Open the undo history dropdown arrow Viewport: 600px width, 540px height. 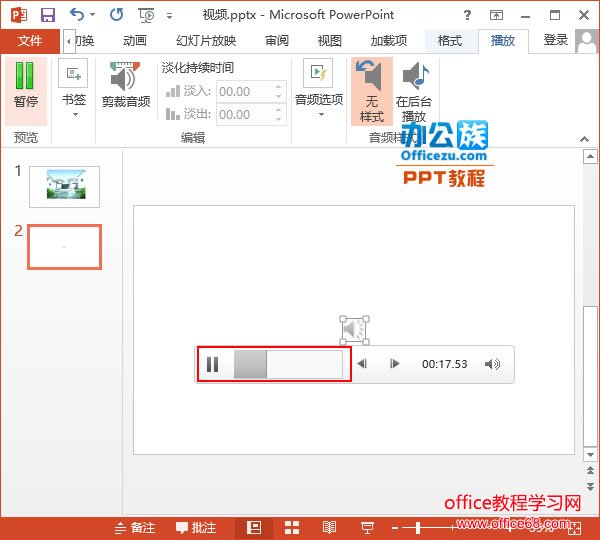click(x=93, y=16)
